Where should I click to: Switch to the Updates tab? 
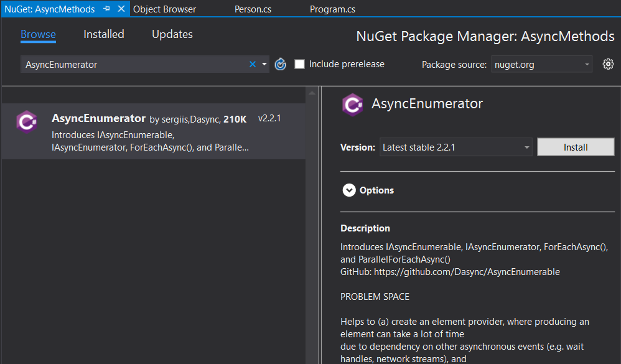172,34
